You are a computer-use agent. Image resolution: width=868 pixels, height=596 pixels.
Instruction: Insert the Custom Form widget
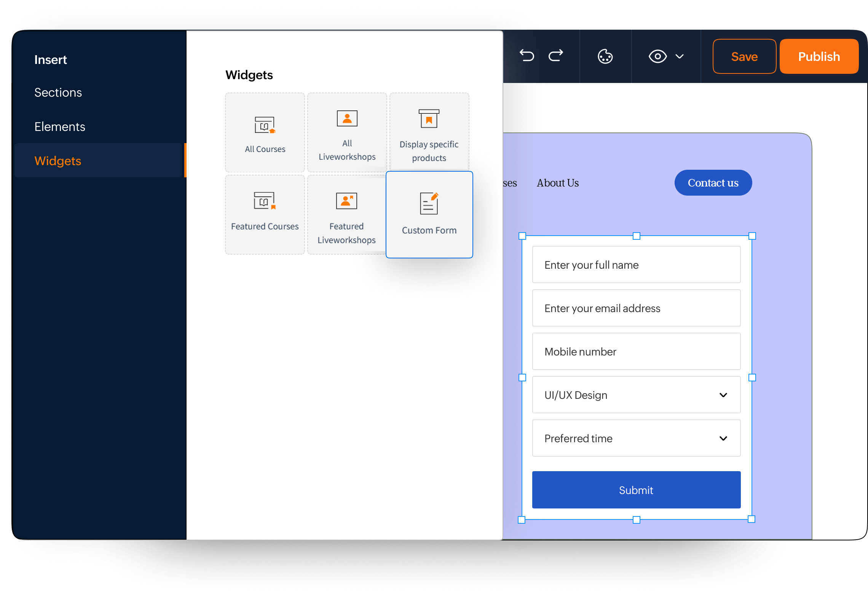click(x=429, y=214)
